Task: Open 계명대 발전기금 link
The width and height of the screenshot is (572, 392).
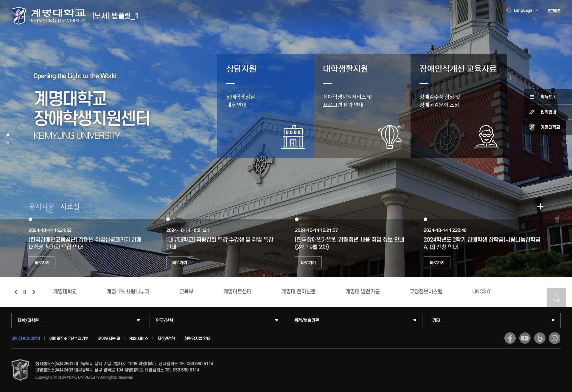Action: pos(363,292)
